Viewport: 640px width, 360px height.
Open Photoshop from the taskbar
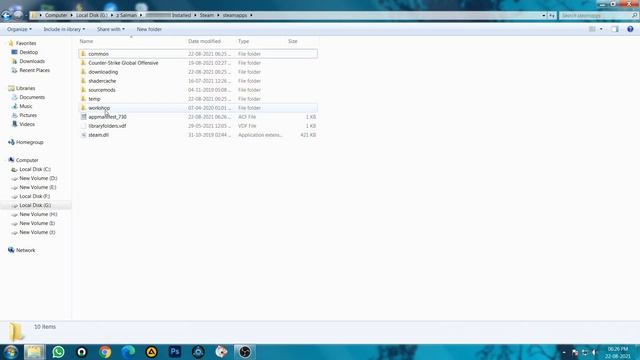pos(175,352)
